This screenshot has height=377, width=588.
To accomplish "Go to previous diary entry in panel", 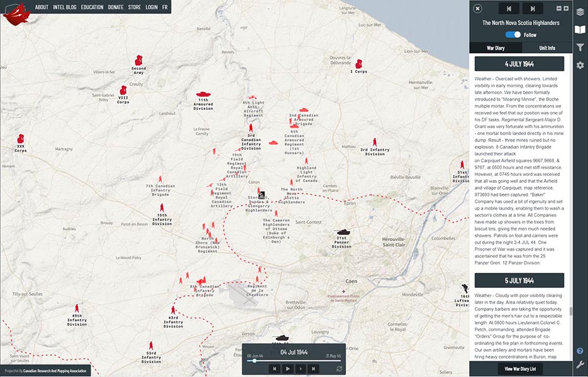I will coord(508,8).
